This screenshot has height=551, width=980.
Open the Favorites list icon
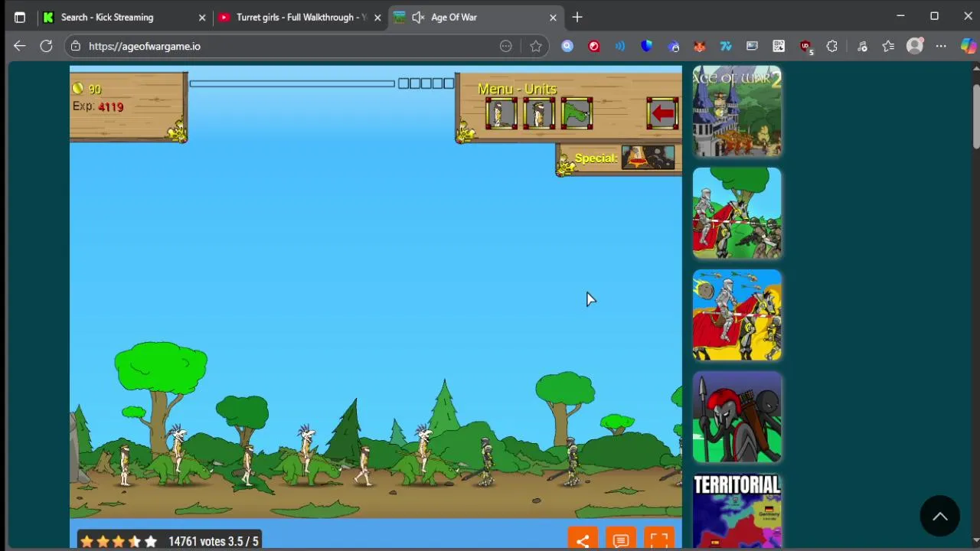click(x=888, y=46)
